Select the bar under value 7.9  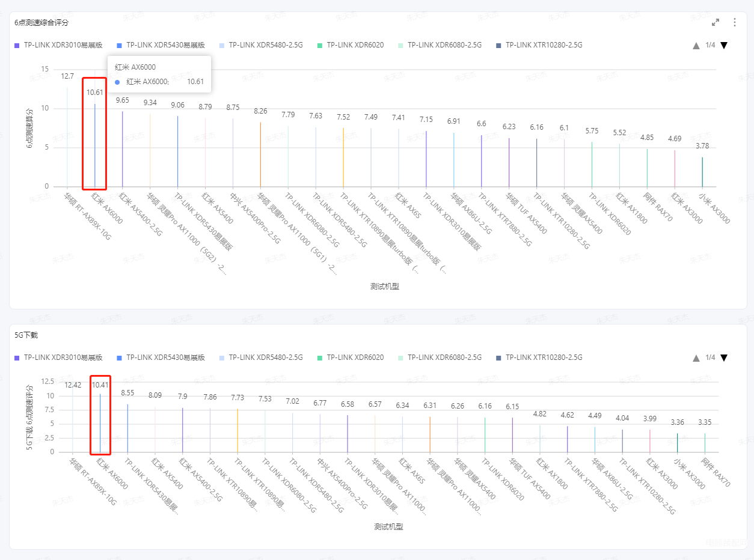(183, 430)
